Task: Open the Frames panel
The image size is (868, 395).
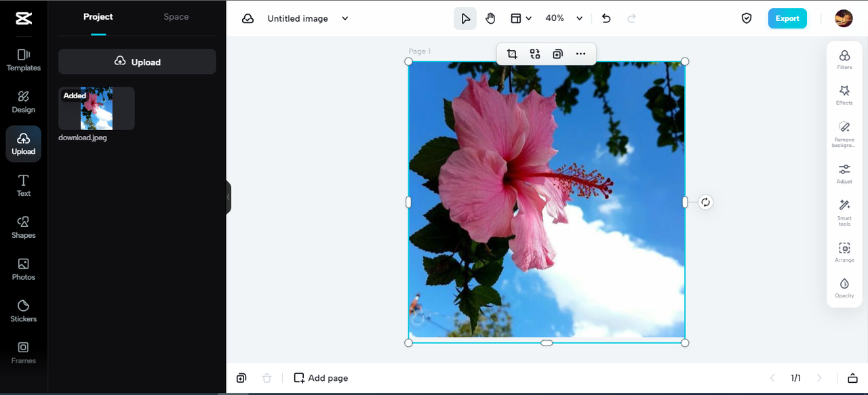Action: (24, 352)
